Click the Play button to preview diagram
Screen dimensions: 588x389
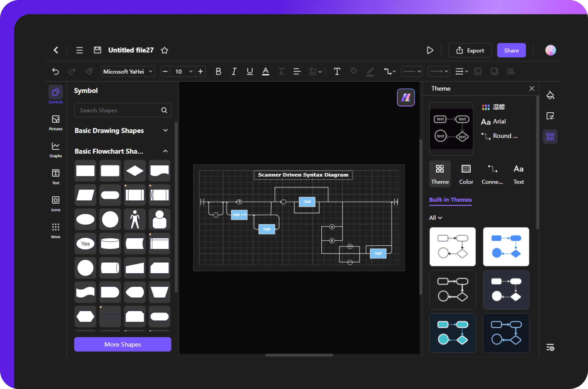(430, 50)
